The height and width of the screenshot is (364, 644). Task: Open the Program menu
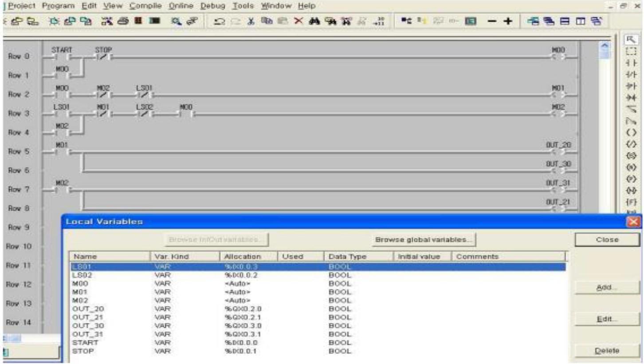tap(59, 6)
